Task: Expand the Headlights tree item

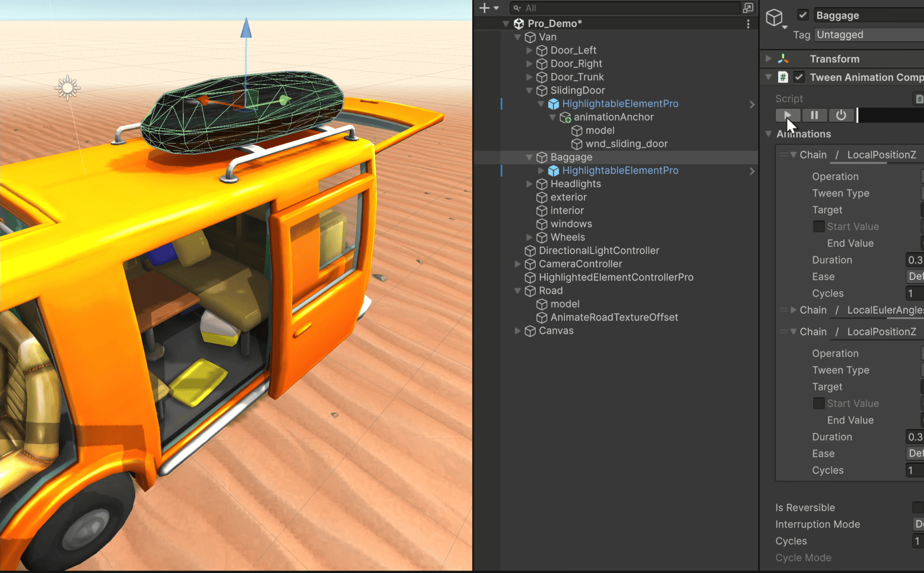Action: [530, 184]
